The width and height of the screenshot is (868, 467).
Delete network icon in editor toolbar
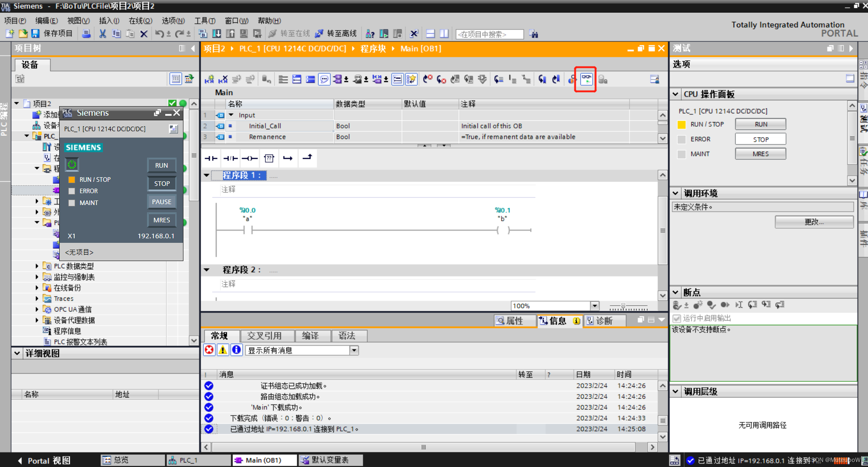coord(223,79)
